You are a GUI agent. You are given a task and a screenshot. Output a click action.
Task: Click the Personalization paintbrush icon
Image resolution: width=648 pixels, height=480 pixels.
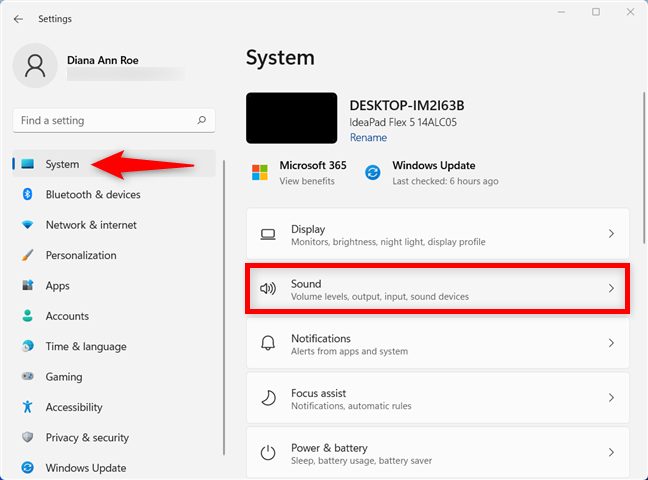(28, 255)
